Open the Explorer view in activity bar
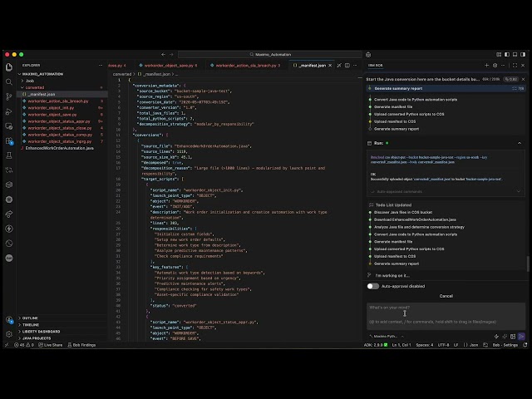Viewport: 532px width, 399px height. (x=9, y=67)
